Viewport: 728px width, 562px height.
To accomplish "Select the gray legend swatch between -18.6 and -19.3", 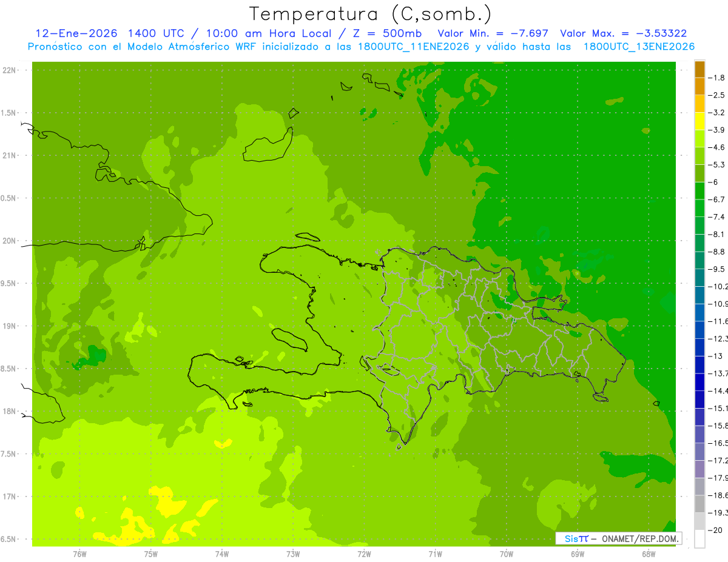I will point(699,504).
